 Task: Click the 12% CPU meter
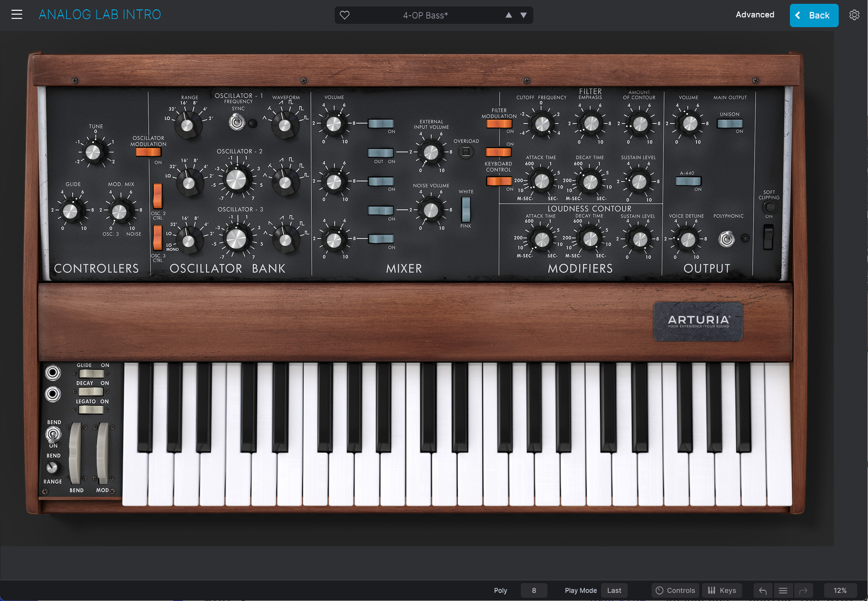840,591
